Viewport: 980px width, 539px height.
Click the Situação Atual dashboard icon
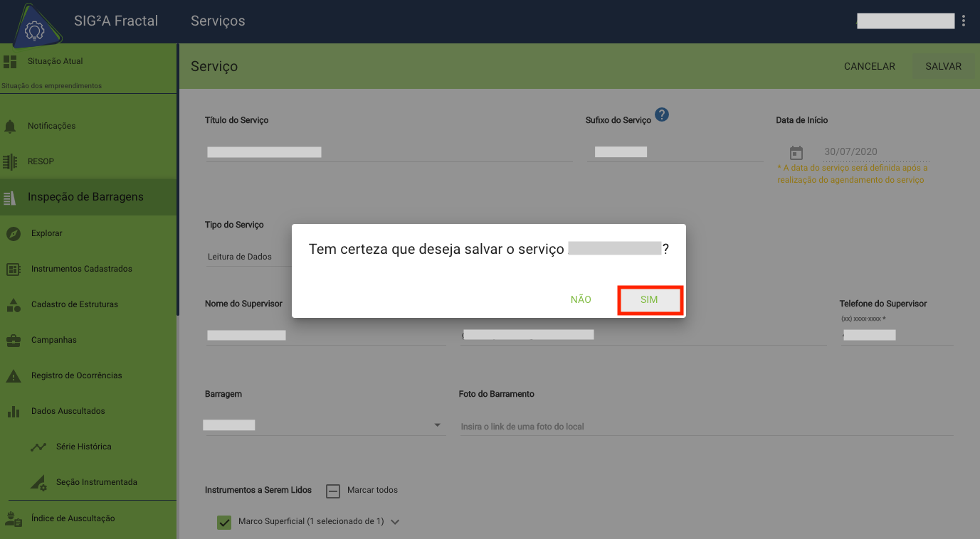(x=10, y=61)
